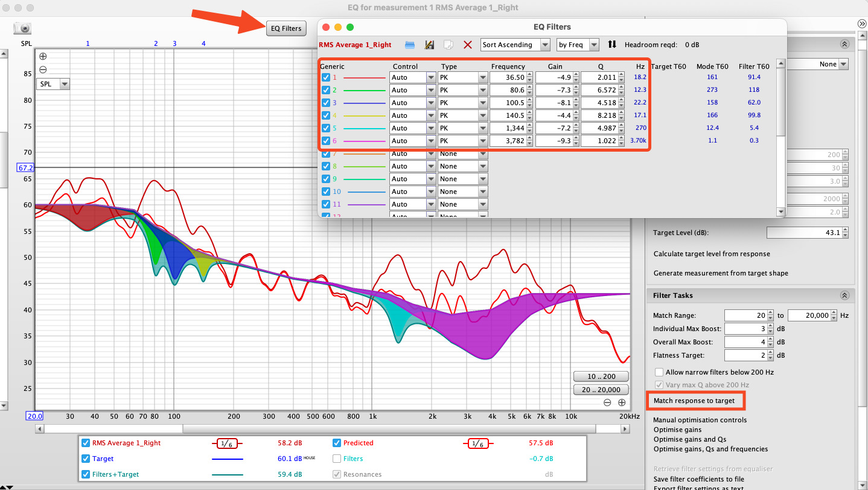Click the filter 3 Gain field
Image resolution: width=868 pixels, height=490 pixels.
click(554, 103)
